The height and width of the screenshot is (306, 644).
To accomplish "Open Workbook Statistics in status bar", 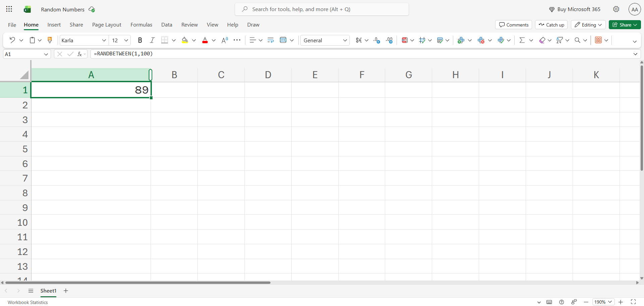I will (28, 302).
